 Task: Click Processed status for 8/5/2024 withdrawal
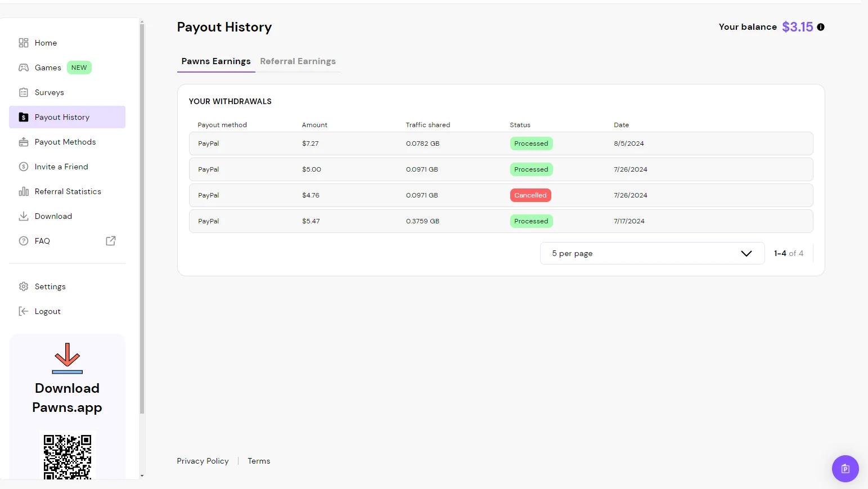click(531, 143)
